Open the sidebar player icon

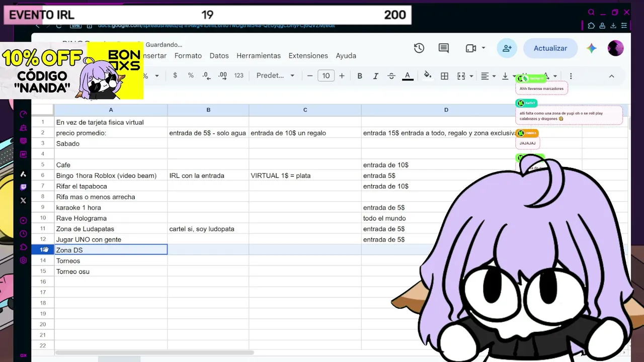[23, 221]
